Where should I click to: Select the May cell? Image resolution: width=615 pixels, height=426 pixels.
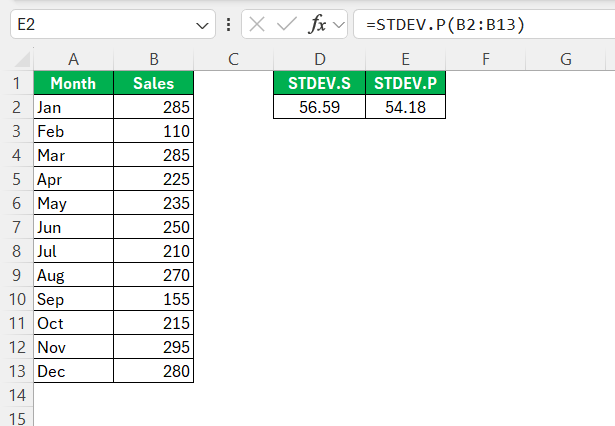click(73, 203)
